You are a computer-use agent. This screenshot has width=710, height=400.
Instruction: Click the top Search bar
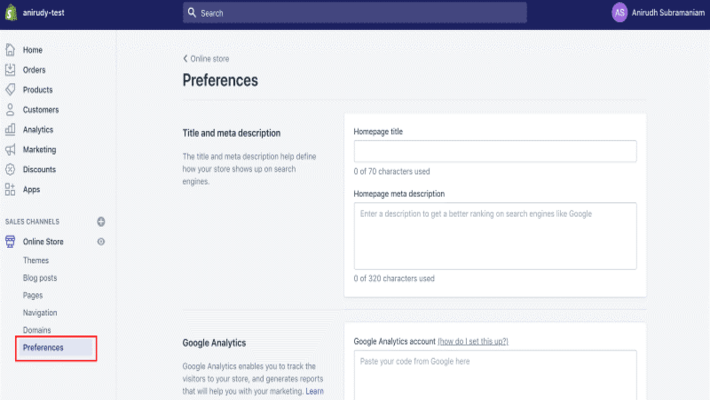tap(355, 13)
